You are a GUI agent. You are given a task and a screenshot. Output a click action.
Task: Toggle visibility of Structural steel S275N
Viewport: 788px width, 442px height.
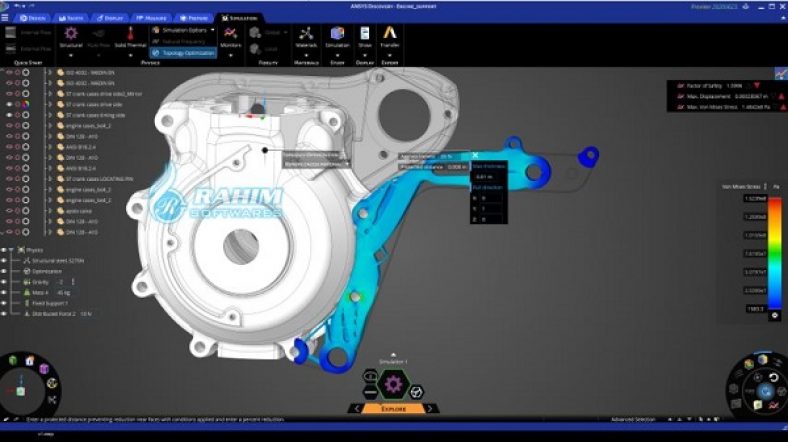(4, 261)
